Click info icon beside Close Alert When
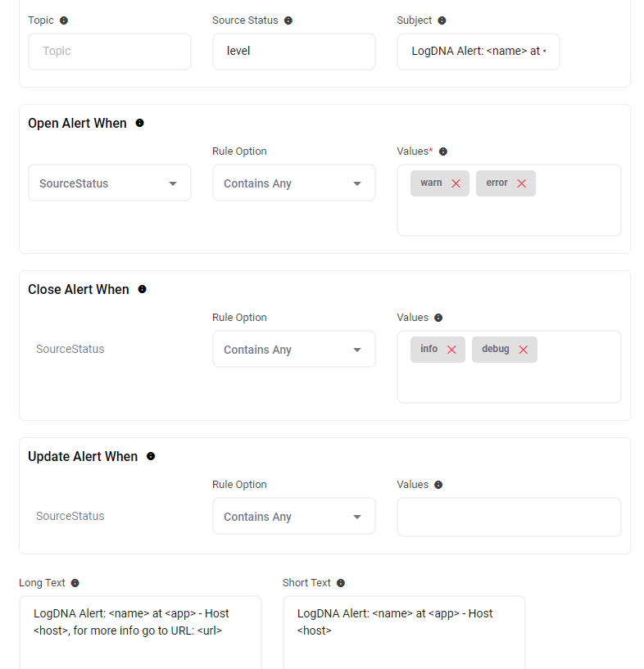644x669 pixels. coord(143,289)
